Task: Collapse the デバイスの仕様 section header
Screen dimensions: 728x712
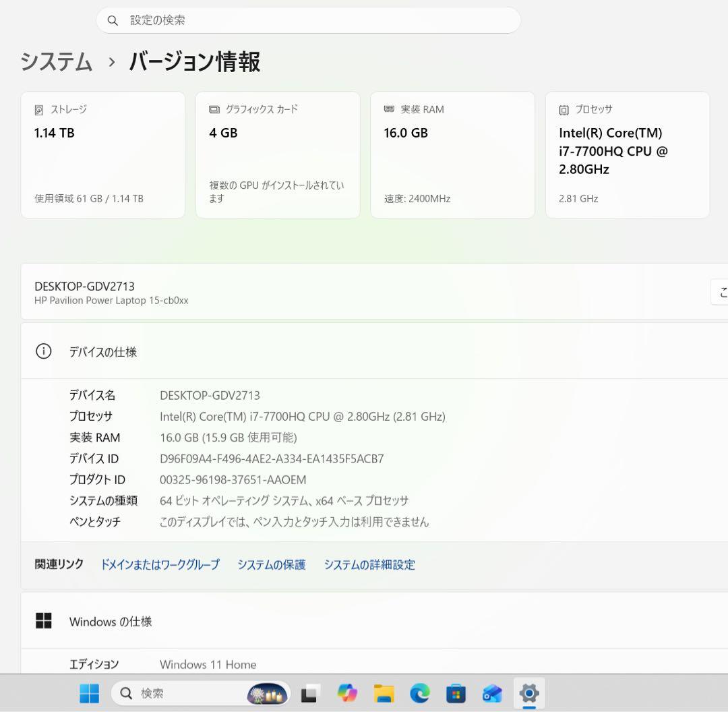Action: pos(374,351)
